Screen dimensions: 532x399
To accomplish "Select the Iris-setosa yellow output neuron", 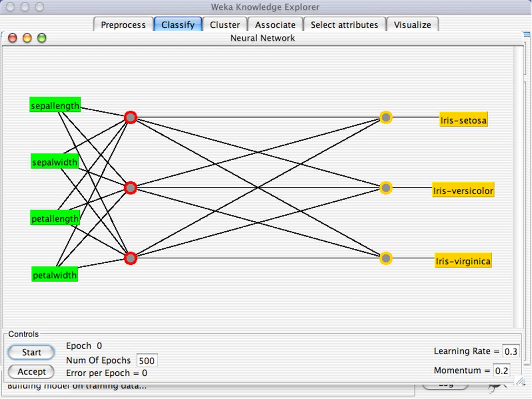I will click(386, 117).
